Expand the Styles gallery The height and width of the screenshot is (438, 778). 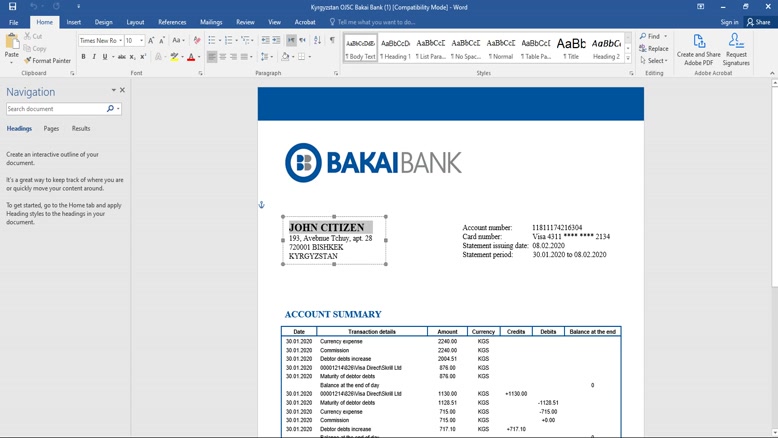[628, 58]
